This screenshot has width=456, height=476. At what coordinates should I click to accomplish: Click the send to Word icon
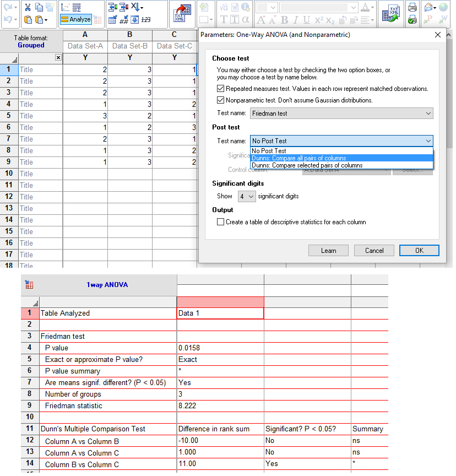tap(443, 20)
